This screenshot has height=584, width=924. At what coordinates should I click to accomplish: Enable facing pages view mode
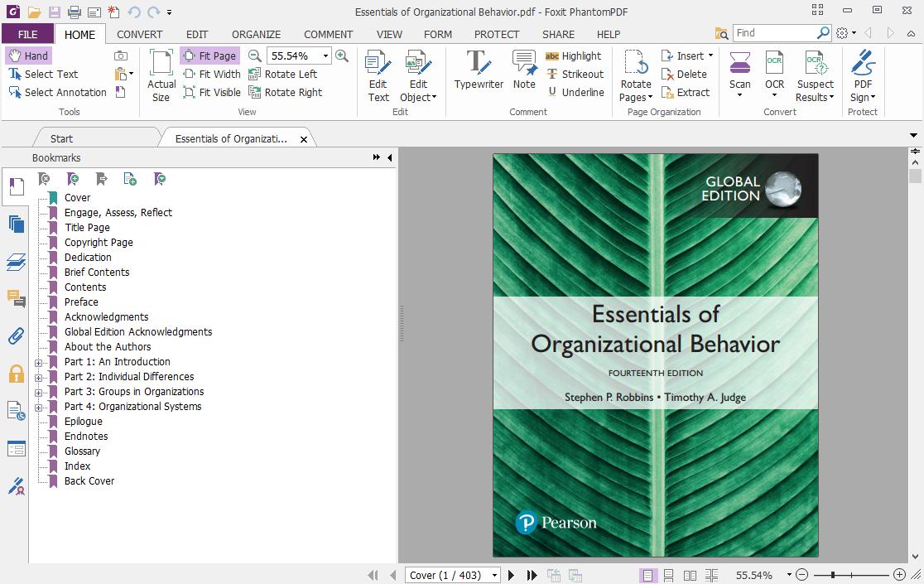(690, 575)
